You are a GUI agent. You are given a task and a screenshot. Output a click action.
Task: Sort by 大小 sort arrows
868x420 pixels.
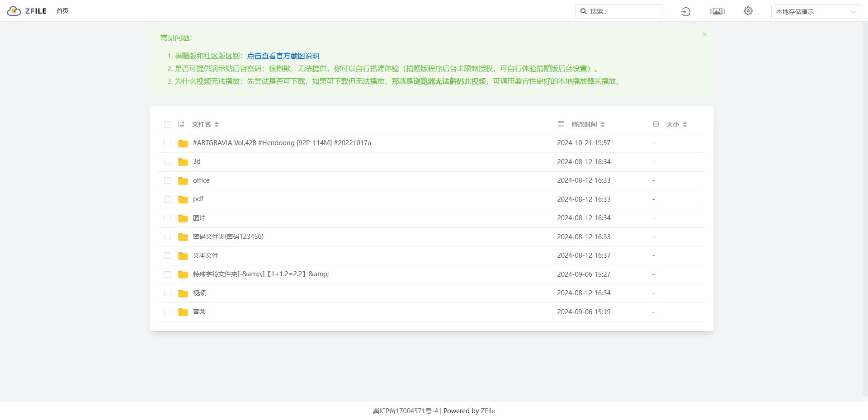point(685,124)
